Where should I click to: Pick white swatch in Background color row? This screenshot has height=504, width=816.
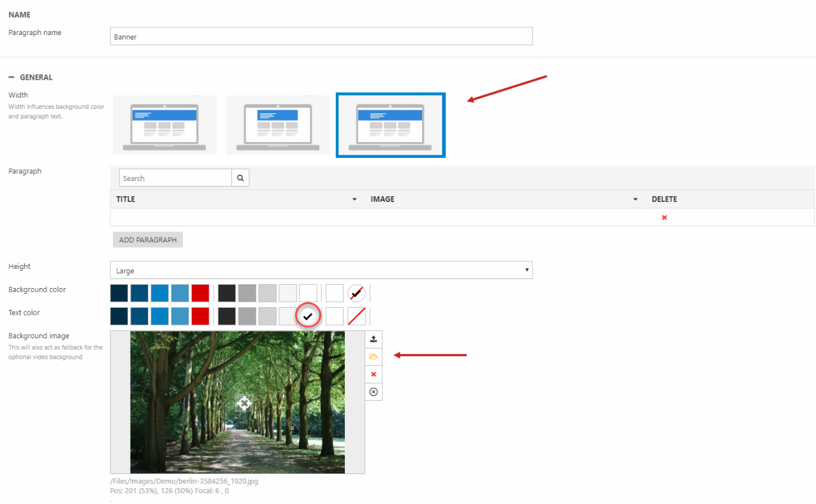pos(309,293)
